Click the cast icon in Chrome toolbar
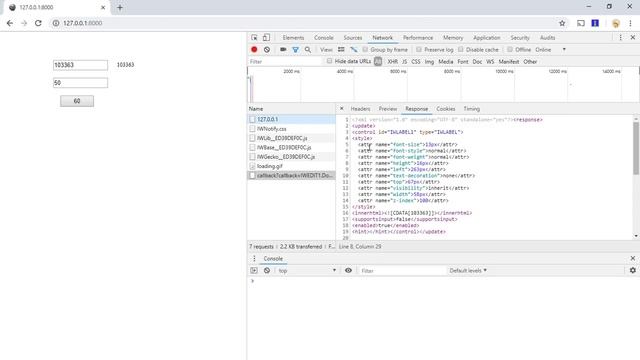Screen dimensions: 640x360 click(580, 23)
